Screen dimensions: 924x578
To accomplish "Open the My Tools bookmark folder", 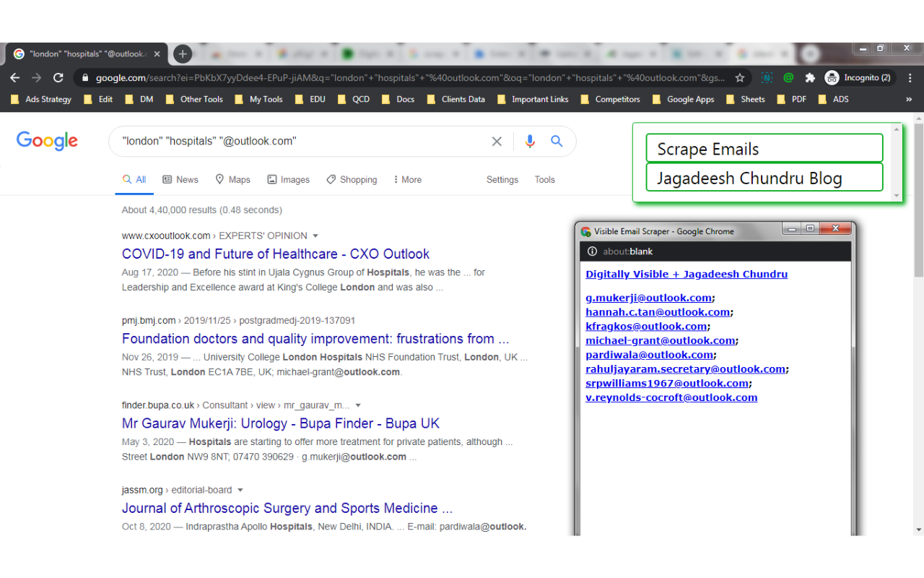I will (258, 99).
